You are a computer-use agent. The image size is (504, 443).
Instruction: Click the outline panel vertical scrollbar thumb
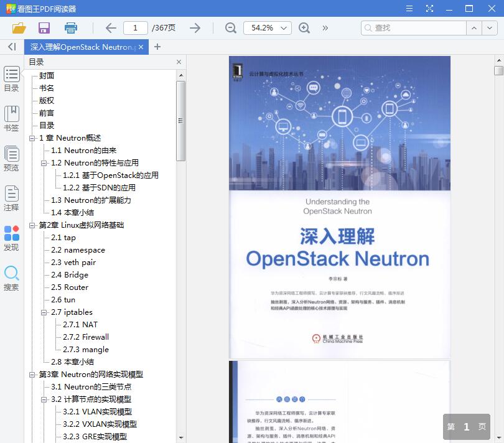click(x=180, y=121)
